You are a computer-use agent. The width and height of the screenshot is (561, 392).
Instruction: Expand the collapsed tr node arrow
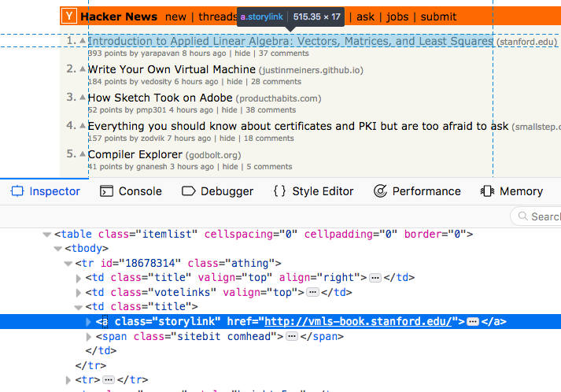point(68,380)
